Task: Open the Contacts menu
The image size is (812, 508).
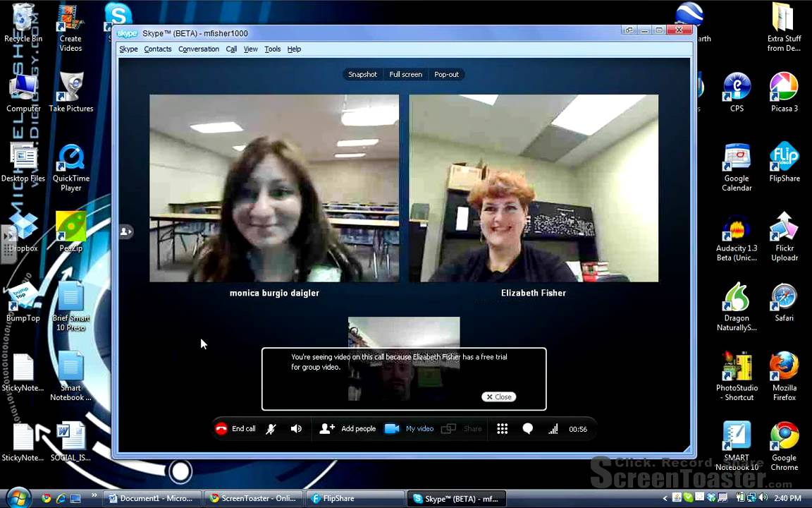Action: click(157, 49)
